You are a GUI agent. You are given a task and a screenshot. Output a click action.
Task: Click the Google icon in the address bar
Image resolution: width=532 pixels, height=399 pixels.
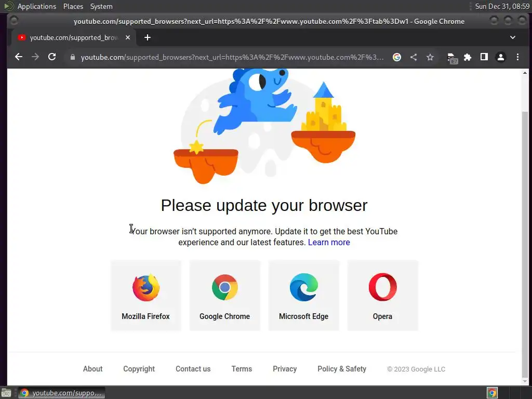(396, 57)
